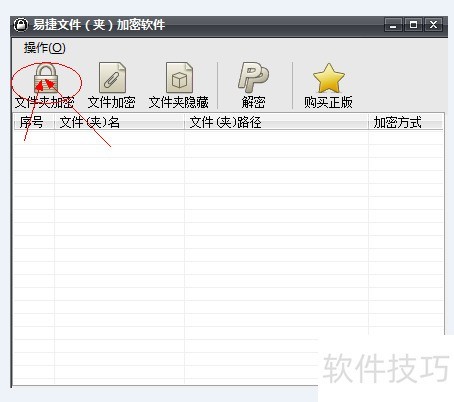Click the 文件加密 text label
The image size is (454, 402).
click(x=112, y=102)
